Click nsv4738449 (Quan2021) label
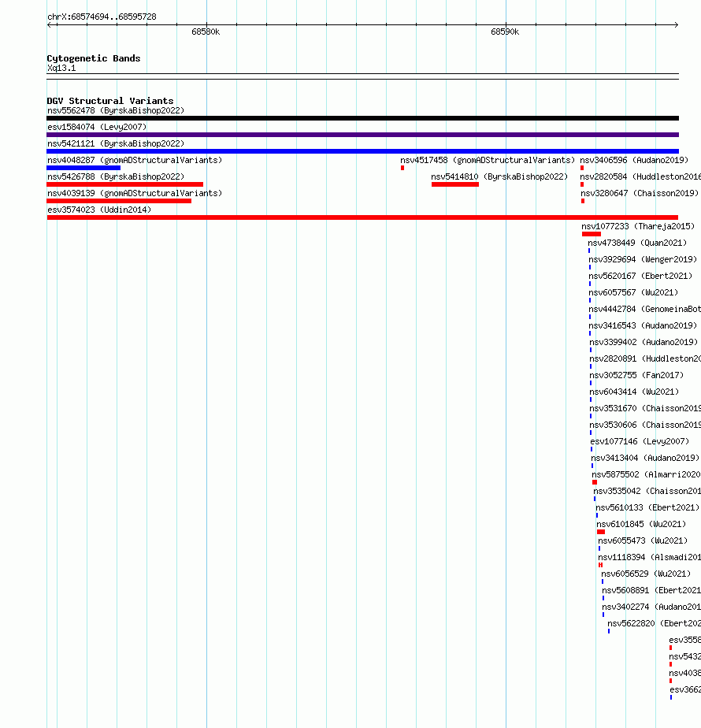701x728 pixels. coord(637,243)
